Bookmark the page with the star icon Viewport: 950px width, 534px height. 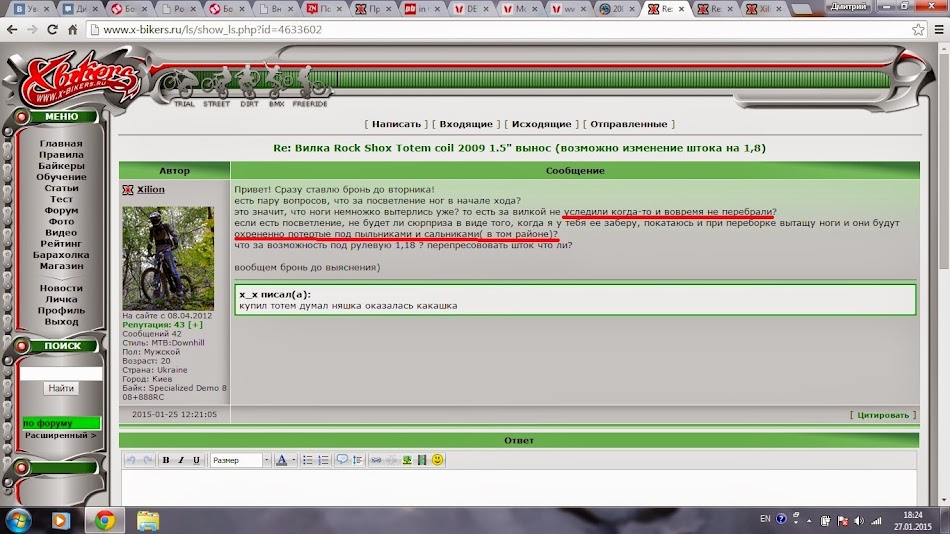point(918,30)
